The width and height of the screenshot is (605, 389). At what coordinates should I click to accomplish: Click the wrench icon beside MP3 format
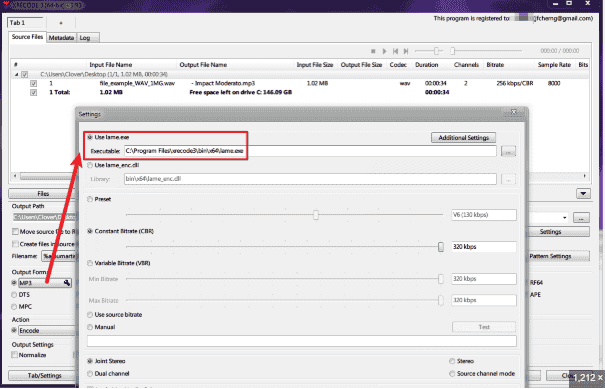[x=67, y=283]
